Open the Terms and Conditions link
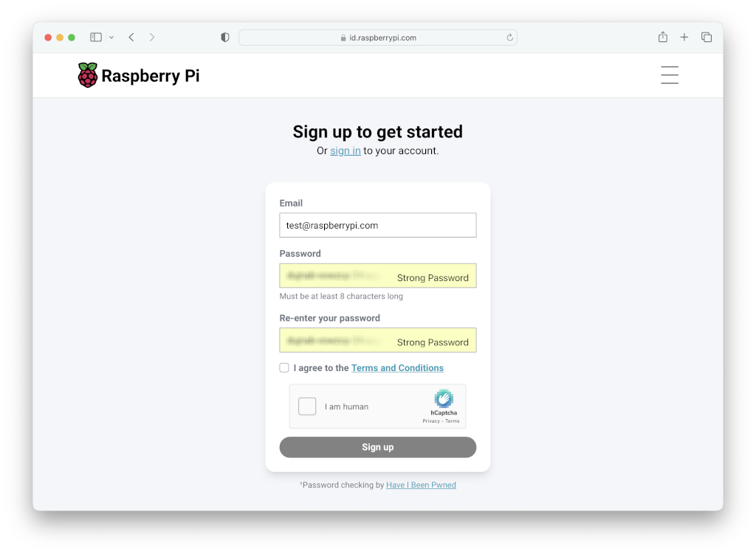Viewport: 756px width, 554px height. point(397,368)
